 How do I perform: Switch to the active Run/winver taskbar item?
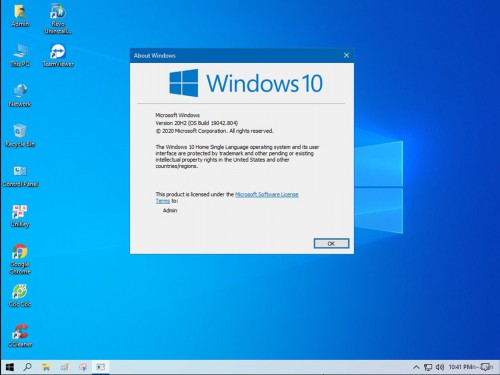[101, 367]
